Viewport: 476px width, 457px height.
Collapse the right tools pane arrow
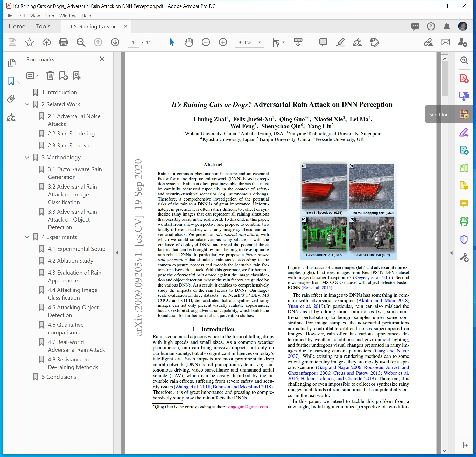pos(451,253)
